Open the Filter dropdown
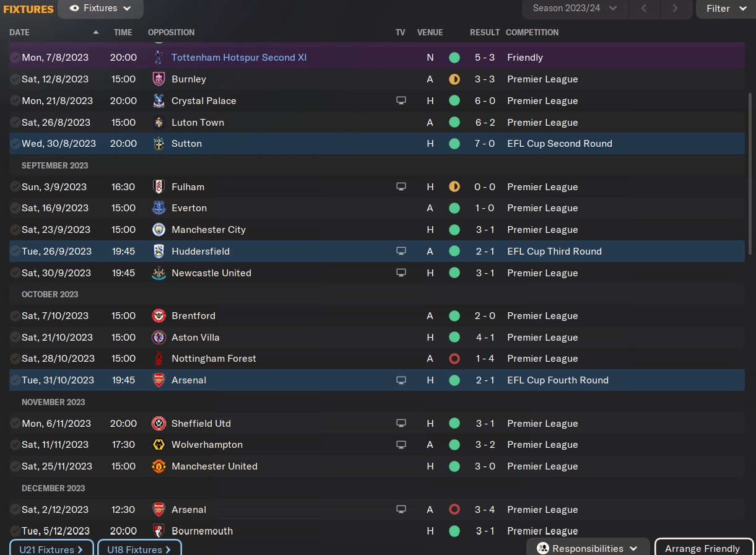Image resolution: width=756 pixels, height=555 pixels. point(726,9)
